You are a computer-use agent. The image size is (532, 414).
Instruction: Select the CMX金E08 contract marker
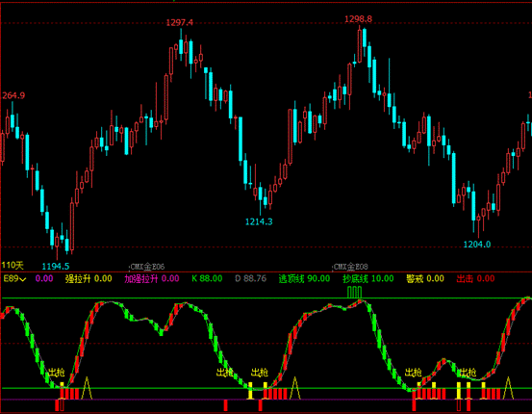(351, 267)
